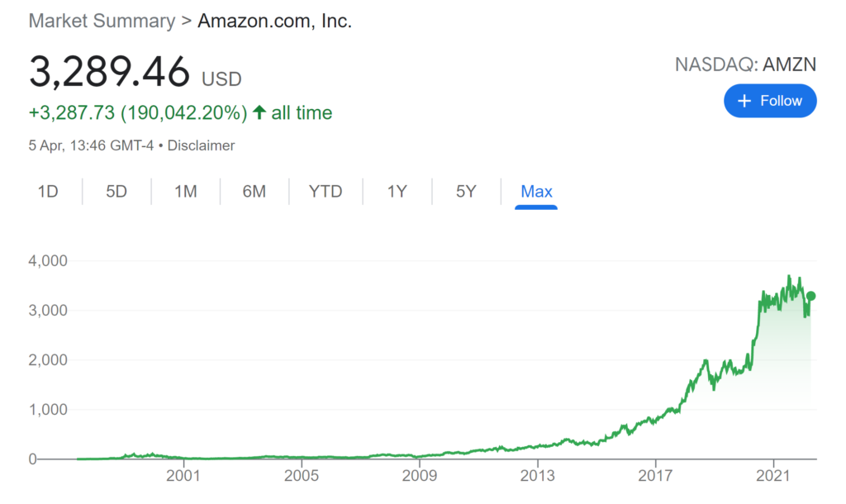Open the 6M range tab
The height and width of the screenshot is (504, 846).
click(x=254, y=192)
